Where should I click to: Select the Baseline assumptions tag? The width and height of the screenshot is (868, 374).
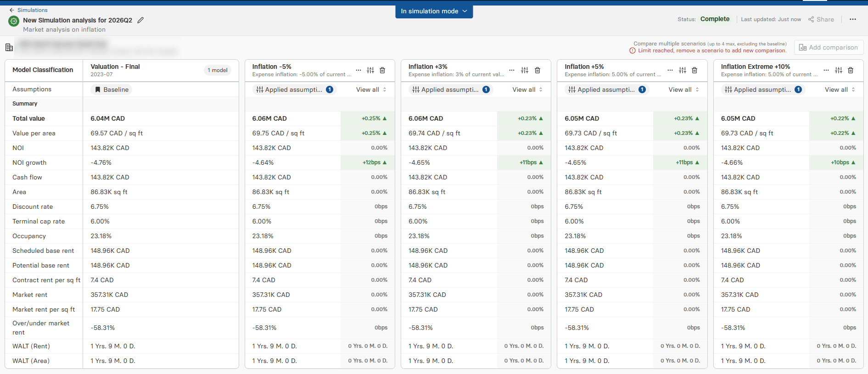pyautogui.click(x=112, y=89)
